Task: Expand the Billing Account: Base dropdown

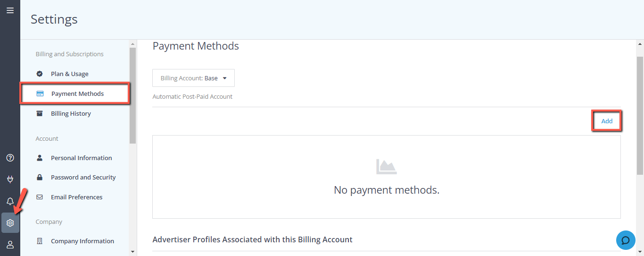Action: pyautogui.click(x=193, y=78)
